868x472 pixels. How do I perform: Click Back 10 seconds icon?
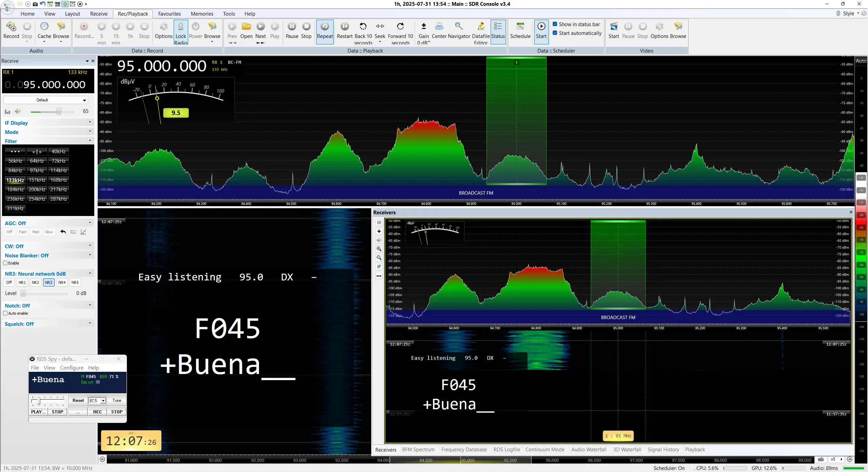point(363,26)
